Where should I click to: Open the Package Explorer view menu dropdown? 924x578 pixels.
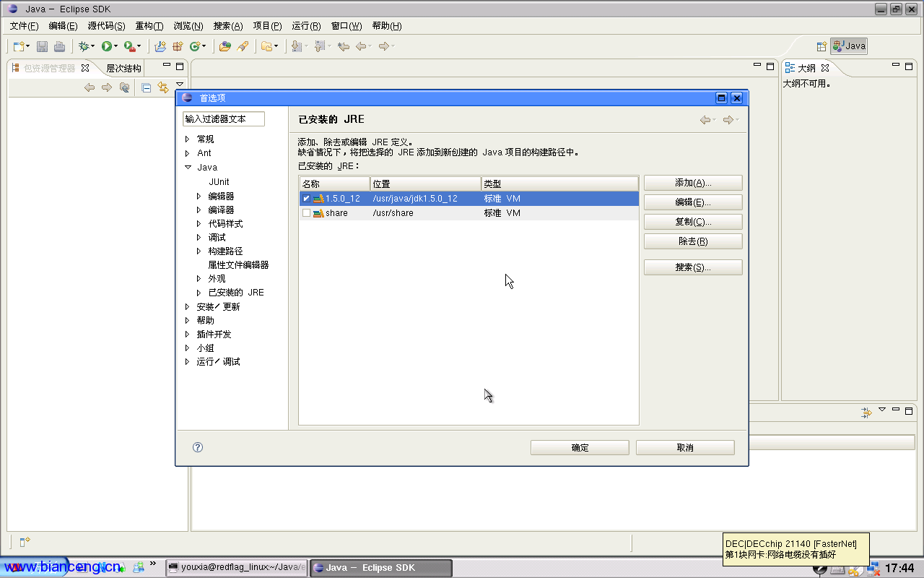click(180, 85)
